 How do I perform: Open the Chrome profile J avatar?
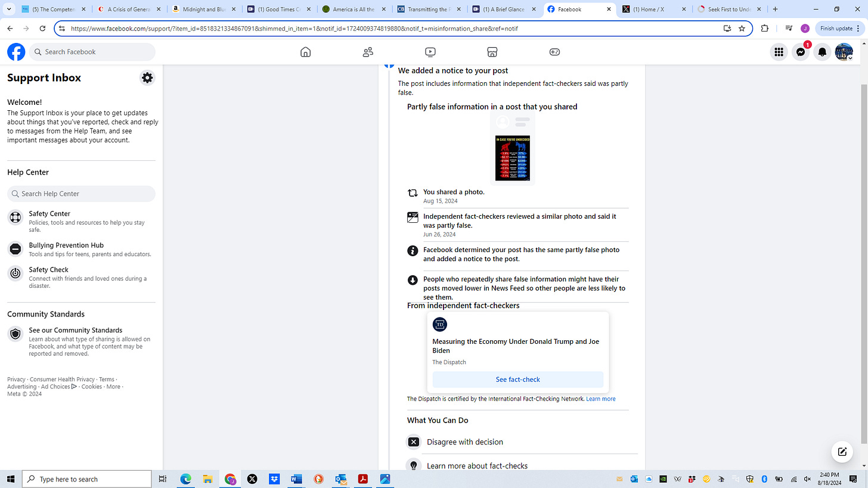(x=805, y=28)
